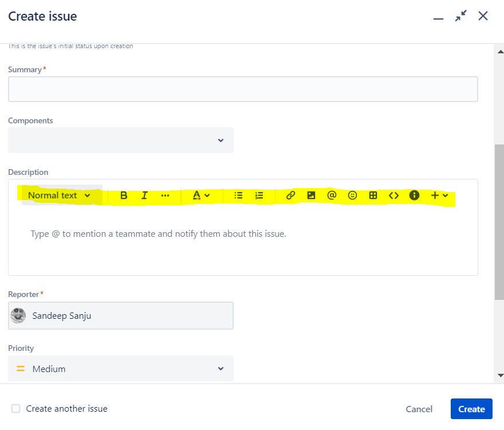Screen dimensions: 504x430
Task: Open the Priority dropdown showing Medium
Action: [121, 369]
